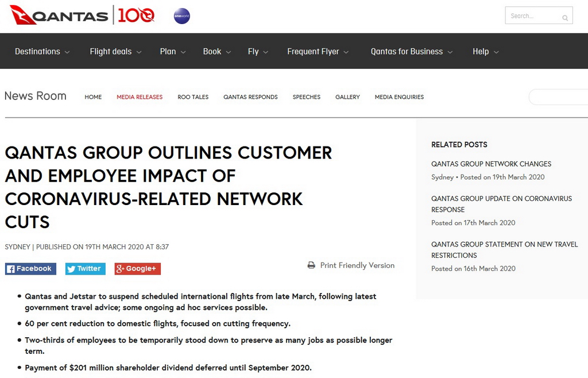588x378 pixels.
Task: Expand the Plan dropdown
Action: click(172, 51)
